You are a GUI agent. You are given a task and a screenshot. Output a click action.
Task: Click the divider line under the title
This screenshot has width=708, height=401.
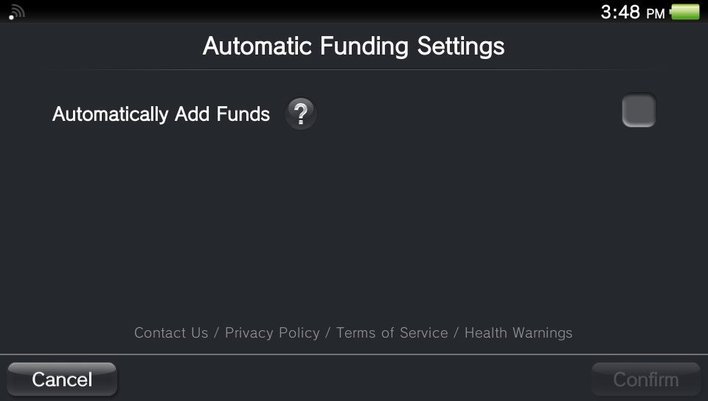click(x=354, y=69)
